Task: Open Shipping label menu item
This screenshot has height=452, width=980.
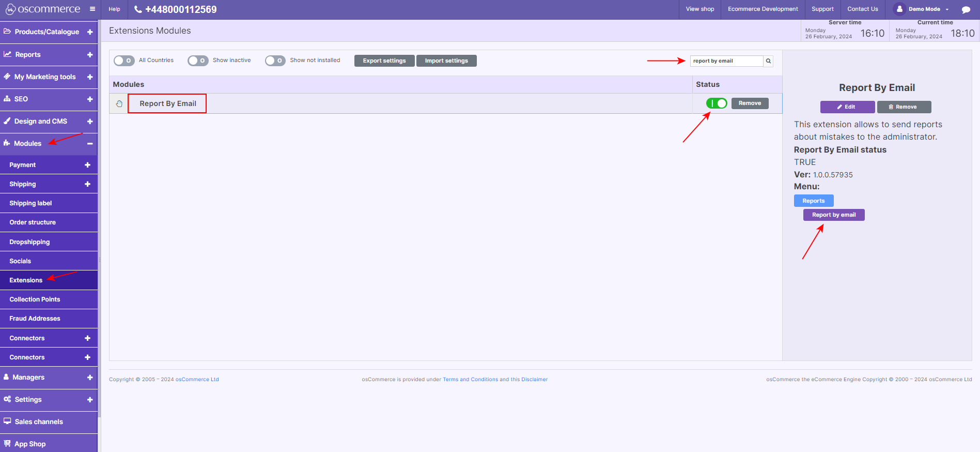Action: coord(49,203)
